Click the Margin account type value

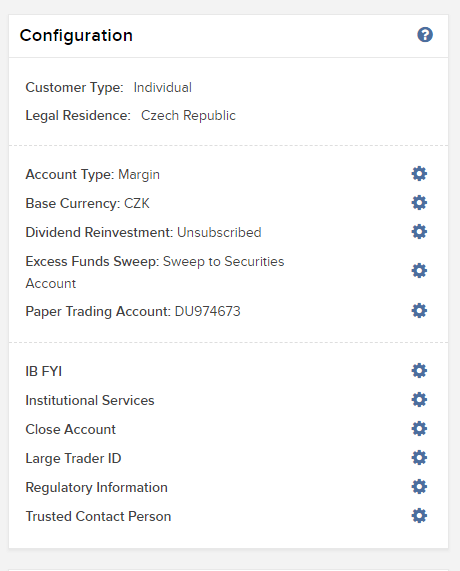click(139, 175)
